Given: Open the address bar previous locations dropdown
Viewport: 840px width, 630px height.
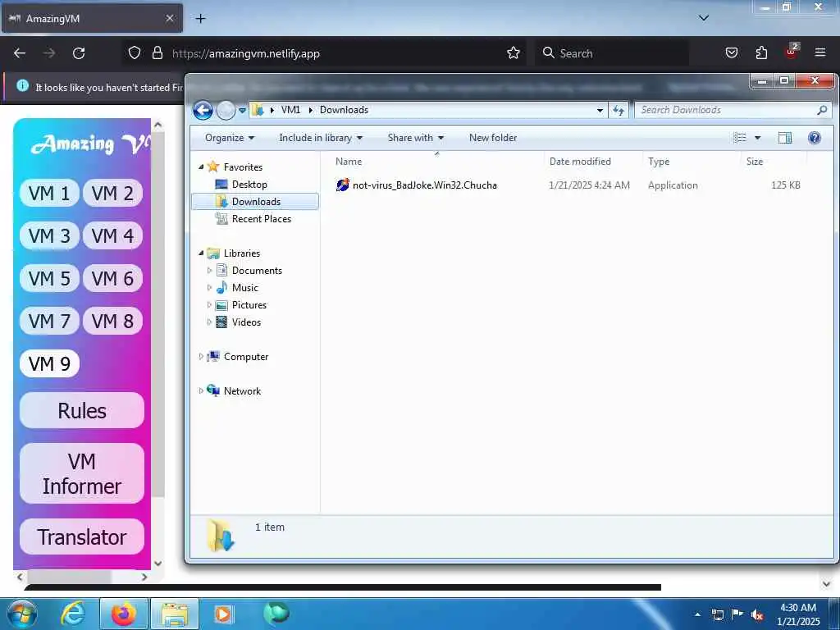Looking at the screenshot, I should coord(600,110).
